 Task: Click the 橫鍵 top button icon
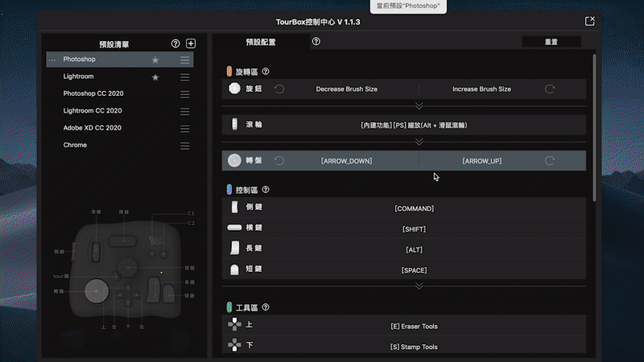(234, 228)
